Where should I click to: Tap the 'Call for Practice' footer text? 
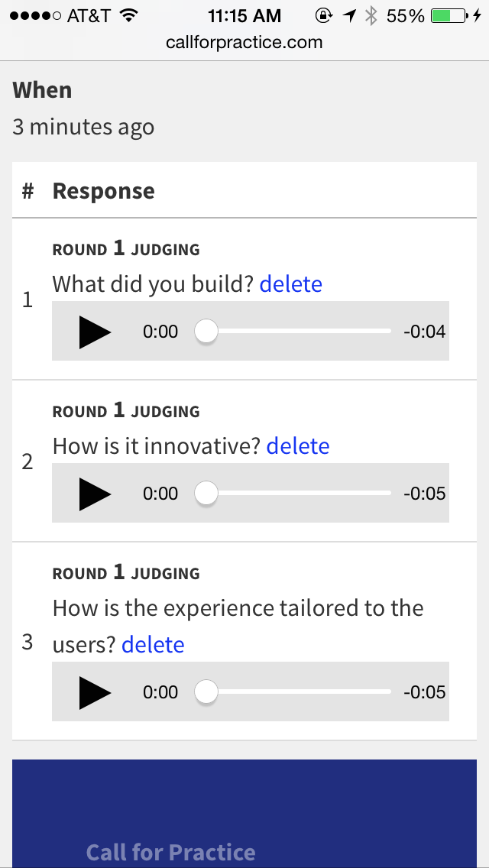click(x=170, y=852)
